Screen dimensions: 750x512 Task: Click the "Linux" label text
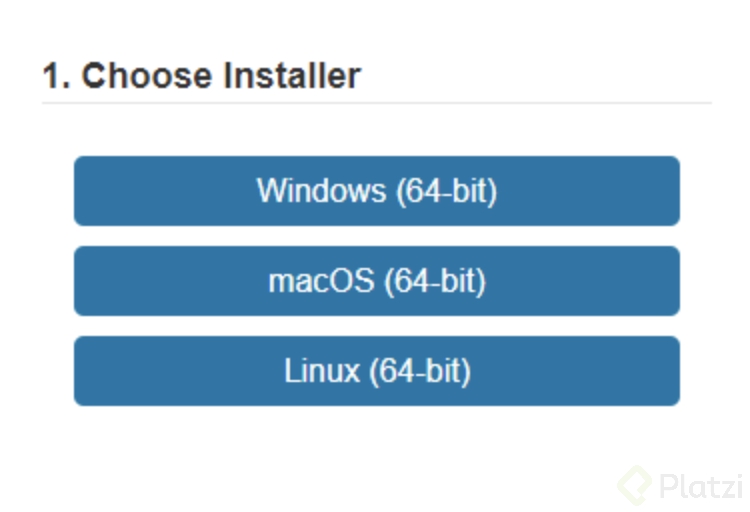pos(321,371)
